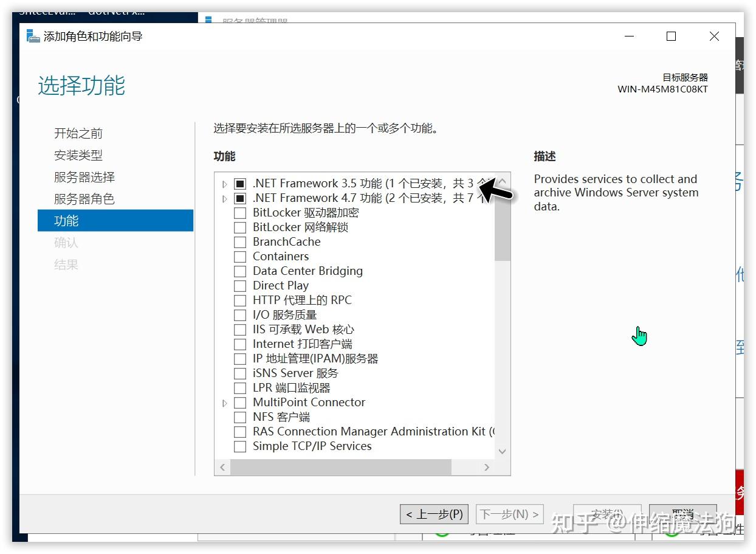Click the 上一步(P) button

click(434, 514)
